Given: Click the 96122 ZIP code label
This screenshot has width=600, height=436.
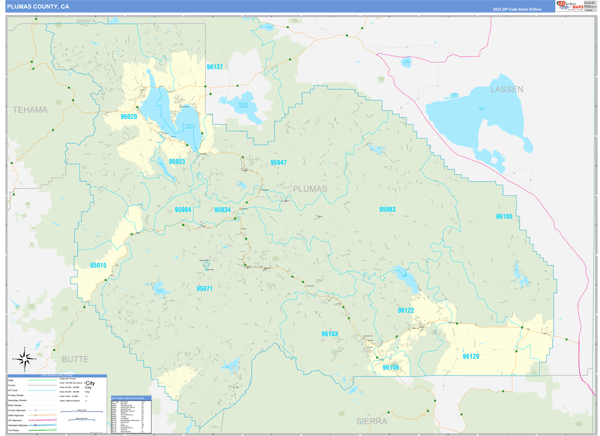Looking at the screenshot, I should coord(406,311).
